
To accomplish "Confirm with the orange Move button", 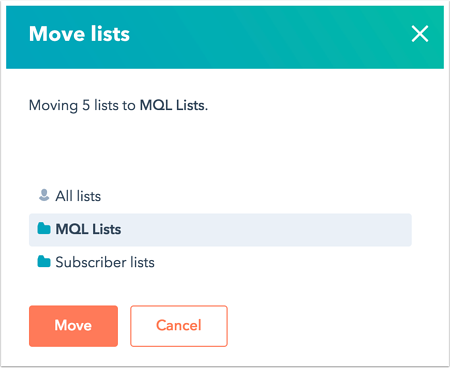I will tap(73, 326).
